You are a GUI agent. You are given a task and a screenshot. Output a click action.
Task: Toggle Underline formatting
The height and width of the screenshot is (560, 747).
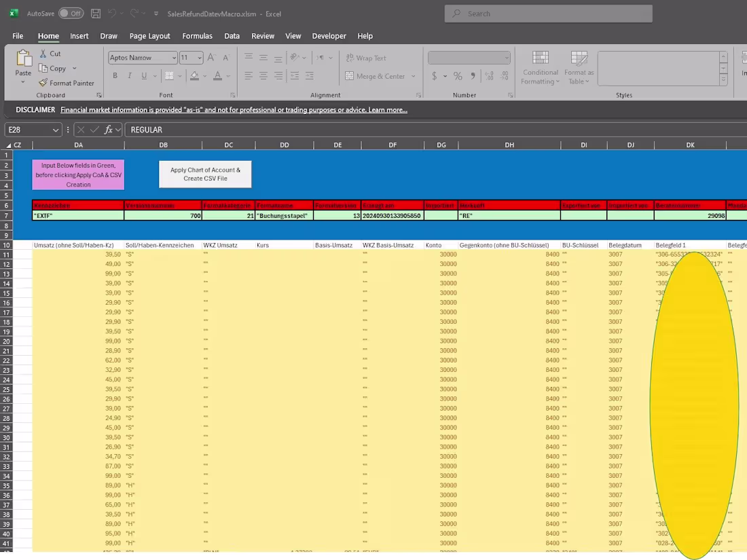tap(144, 76)
